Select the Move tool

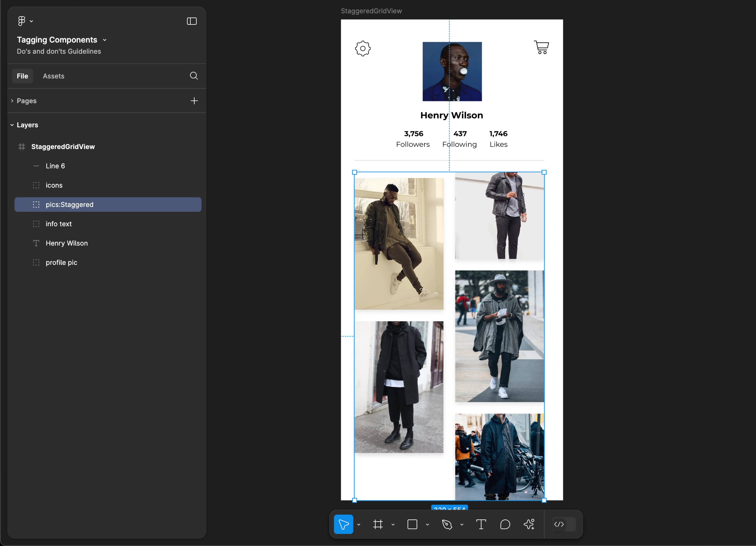pyautogui.click(x=343, y=524)
